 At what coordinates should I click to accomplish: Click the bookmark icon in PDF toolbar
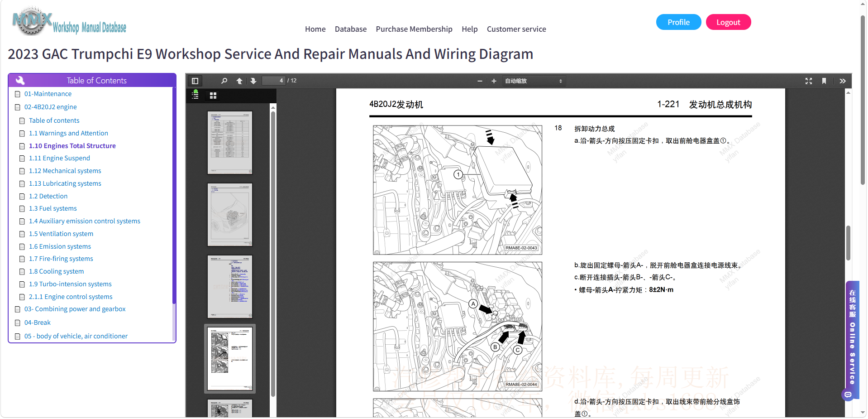[824, 81]
